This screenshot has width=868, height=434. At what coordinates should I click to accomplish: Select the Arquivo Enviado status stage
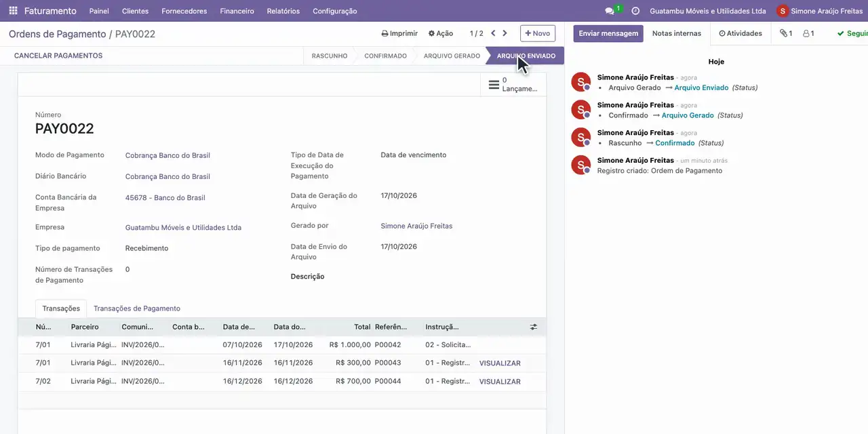click(x=526, y=56)
